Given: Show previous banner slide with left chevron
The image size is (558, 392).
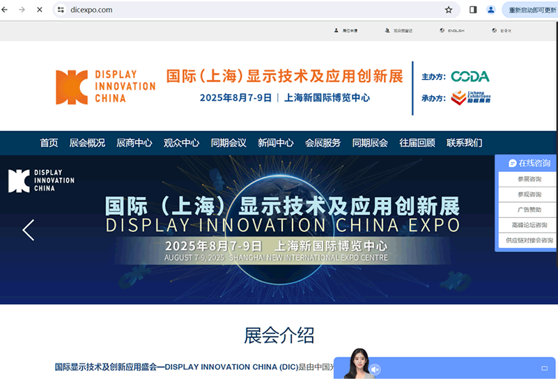Looking at the screenshot, I should click(x=28, y=230).
